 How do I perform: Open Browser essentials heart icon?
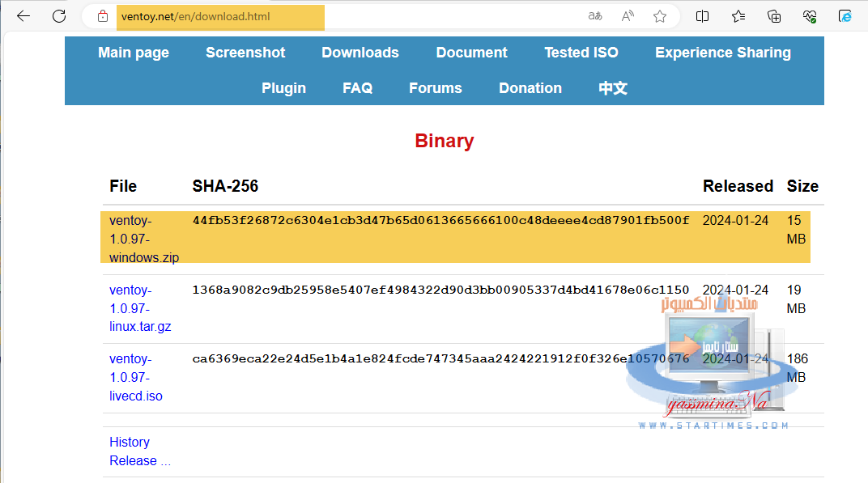pyautogui.click(x=810, y=16)
